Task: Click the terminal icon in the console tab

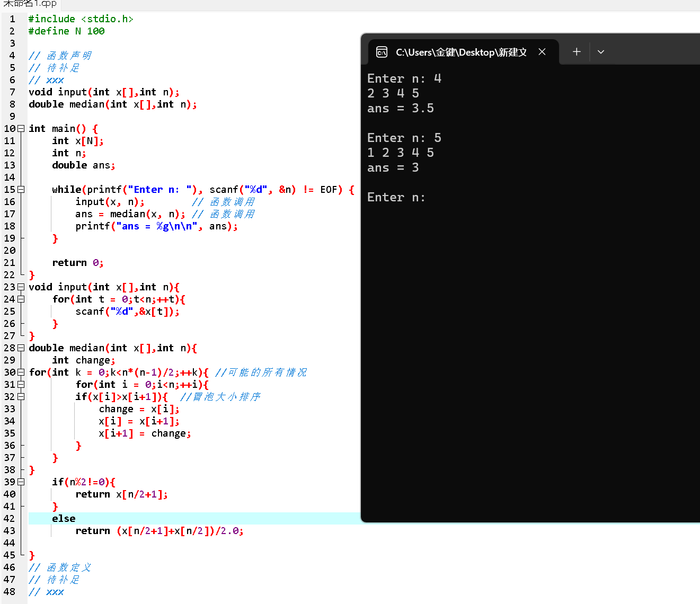Action: click(382, 52)
